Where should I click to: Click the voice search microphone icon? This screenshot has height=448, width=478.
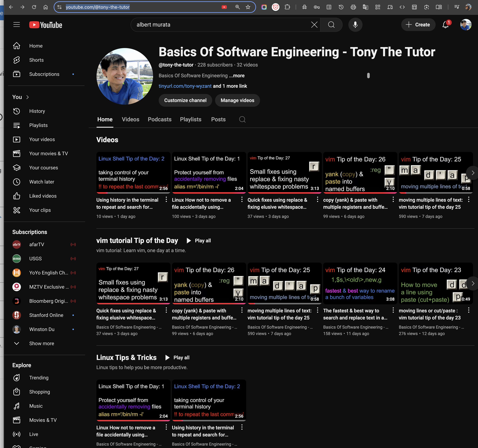pyautogui.click(x=355, y=25)
